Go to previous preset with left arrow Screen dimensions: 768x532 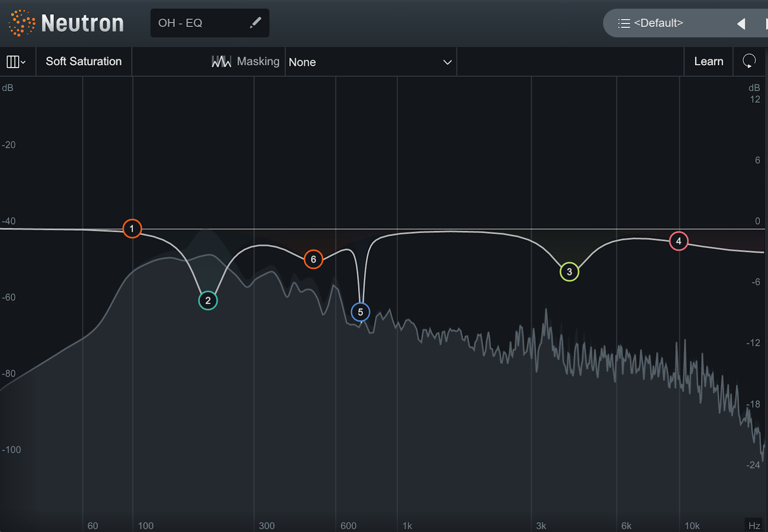[741, 24]
